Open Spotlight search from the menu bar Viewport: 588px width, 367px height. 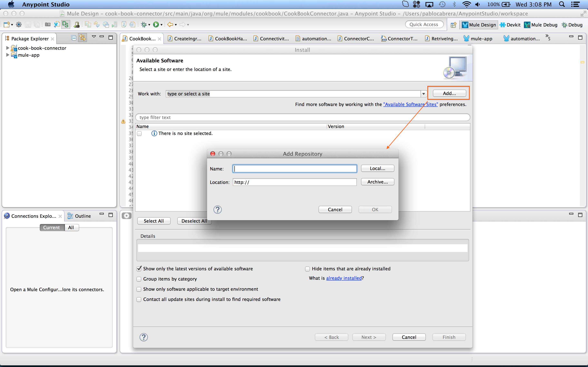pos(562,4)
